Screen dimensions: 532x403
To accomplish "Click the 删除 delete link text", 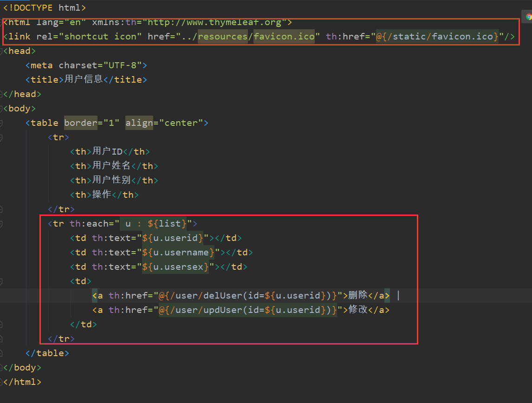I will click(359, 295).
